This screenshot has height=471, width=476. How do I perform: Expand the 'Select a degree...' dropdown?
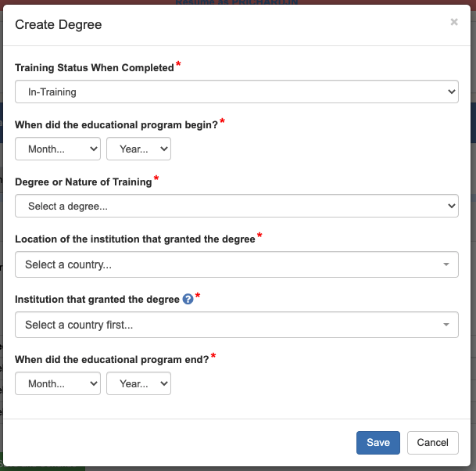pos(236,207)
